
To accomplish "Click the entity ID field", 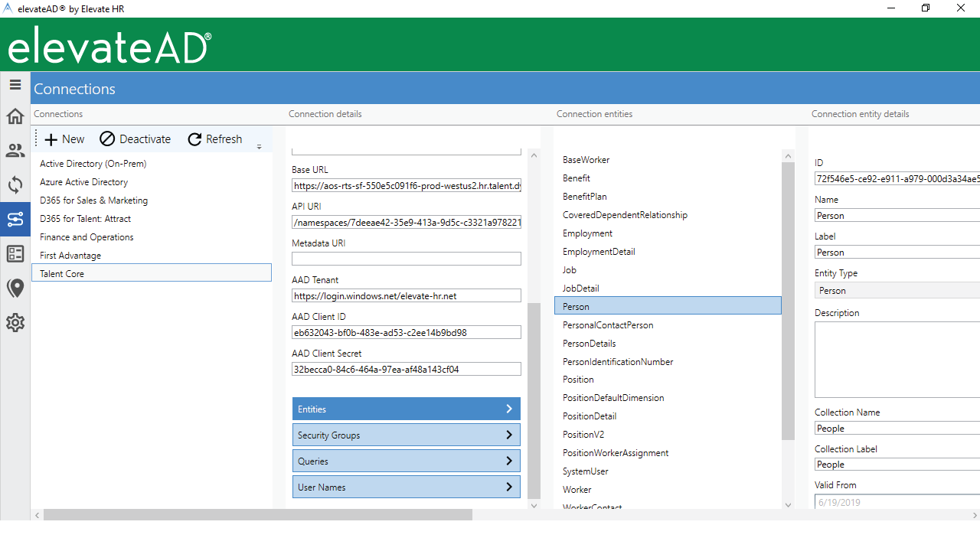I will pyautogui.click(x=897, y=179).
